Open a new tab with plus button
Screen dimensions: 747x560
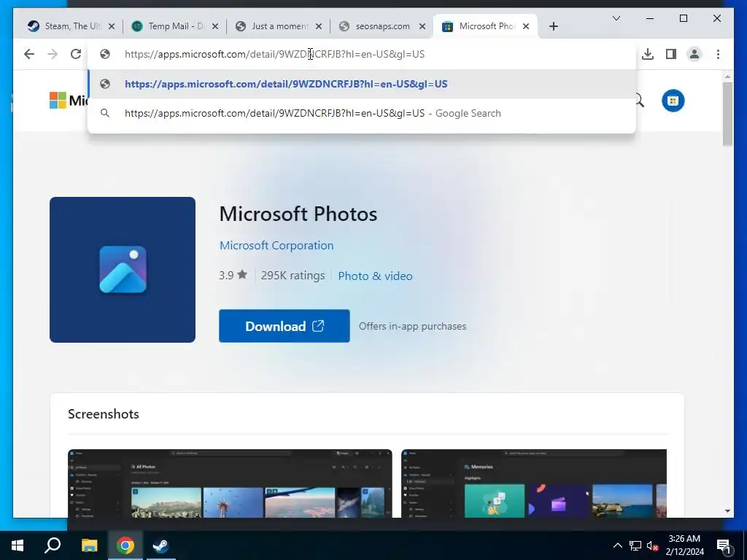point(553,26)
